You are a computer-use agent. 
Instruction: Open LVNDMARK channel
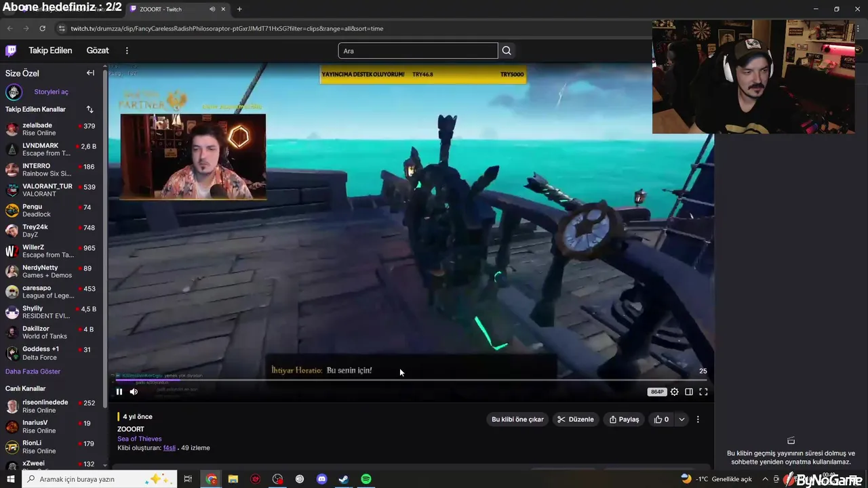[x=52, y=149]
